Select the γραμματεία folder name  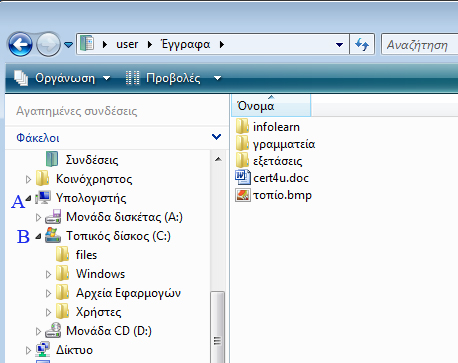pos(284,145)
